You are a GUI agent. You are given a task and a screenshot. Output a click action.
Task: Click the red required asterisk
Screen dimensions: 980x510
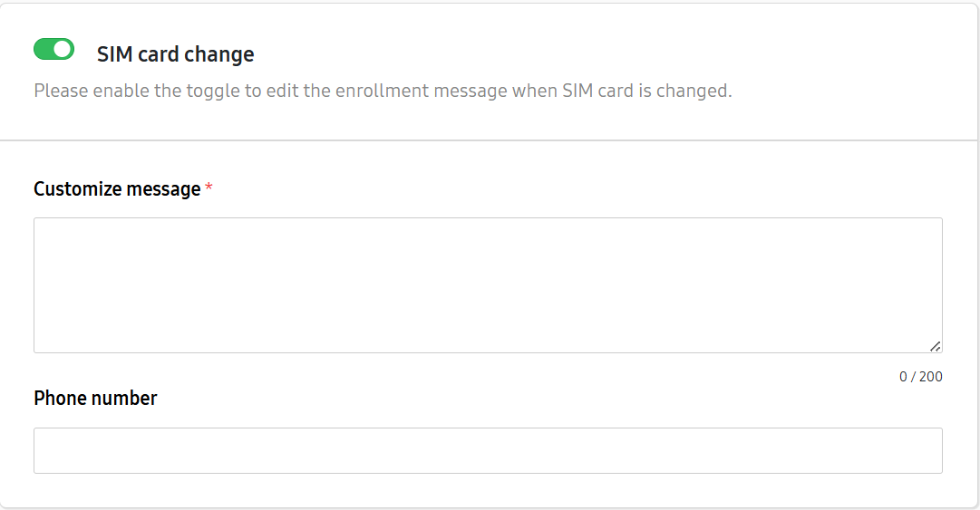(x=209, y=188)
